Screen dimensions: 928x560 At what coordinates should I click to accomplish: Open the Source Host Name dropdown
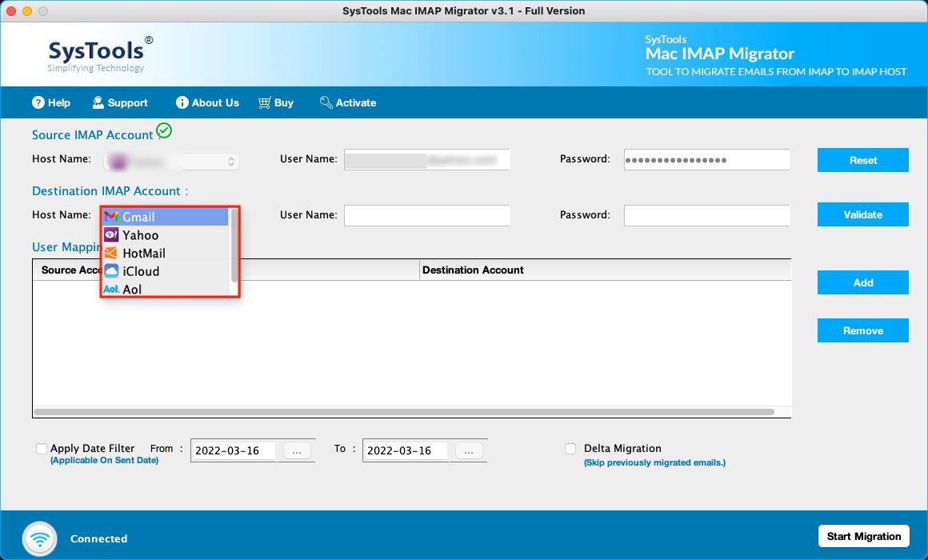coord(172,161)
